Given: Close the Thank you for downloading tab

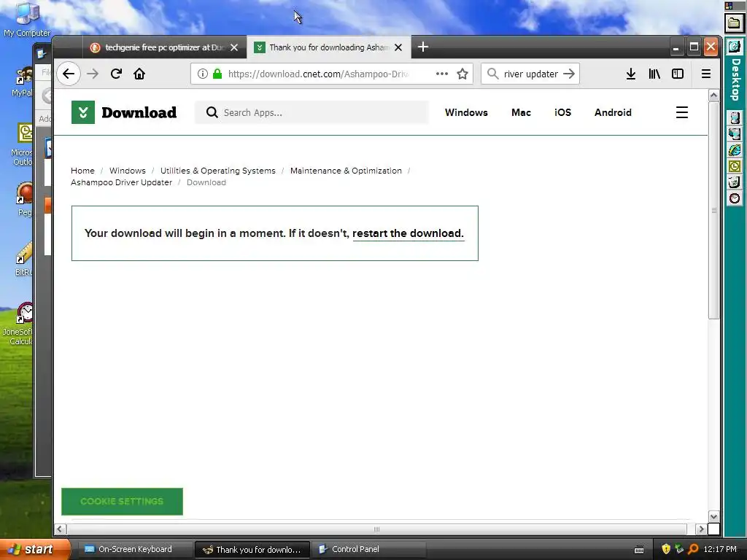Looking at the screenshot, I should pyautogui.click(x=398, y=47).
